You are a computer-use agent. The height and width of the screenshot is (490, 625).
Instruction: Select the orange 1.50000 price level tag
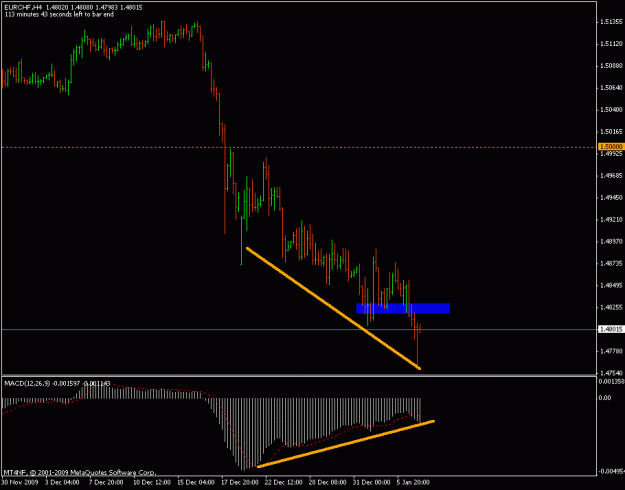point(609,147)
